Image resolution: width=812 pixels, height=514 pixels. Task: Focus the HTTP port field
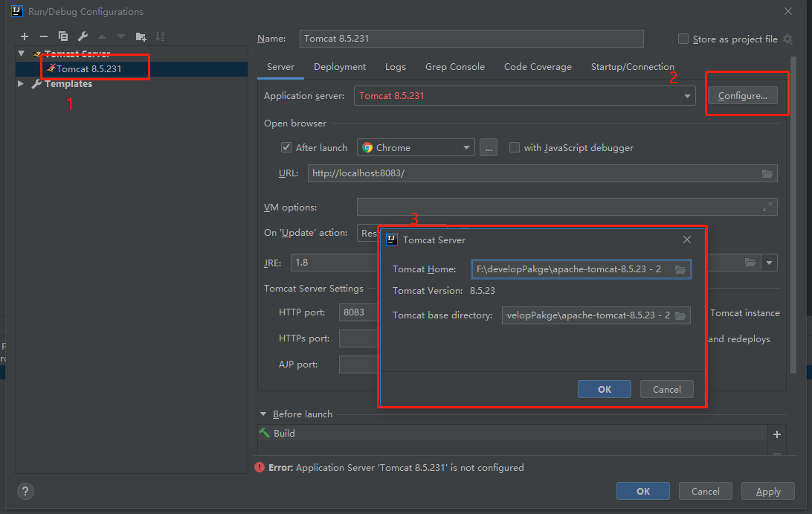tap(359, 312)
